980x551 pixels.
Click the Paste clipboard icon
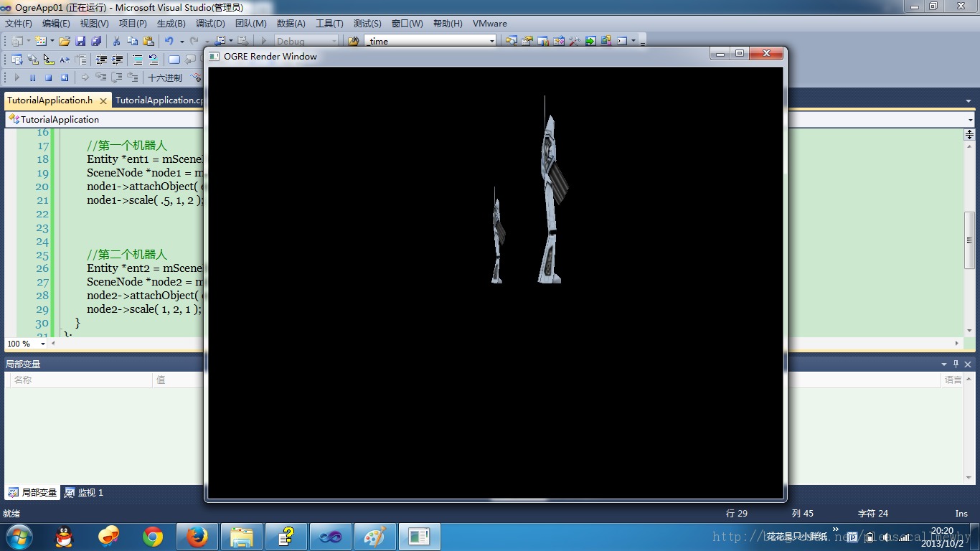(x=149, y=41)
